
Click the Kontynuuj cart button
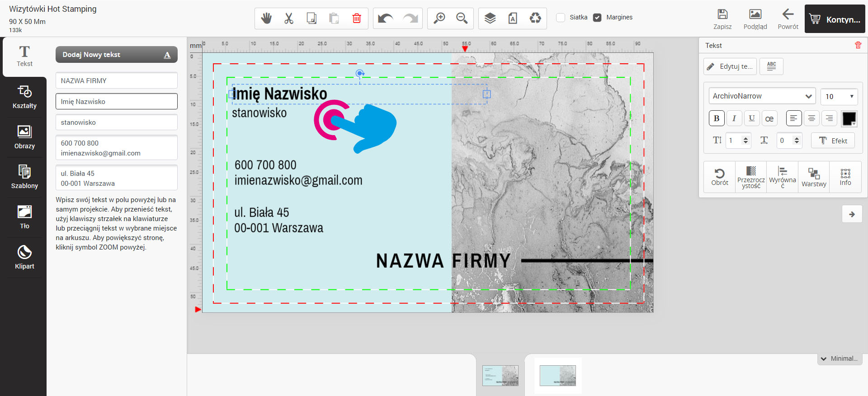click(x=835, y=19)
